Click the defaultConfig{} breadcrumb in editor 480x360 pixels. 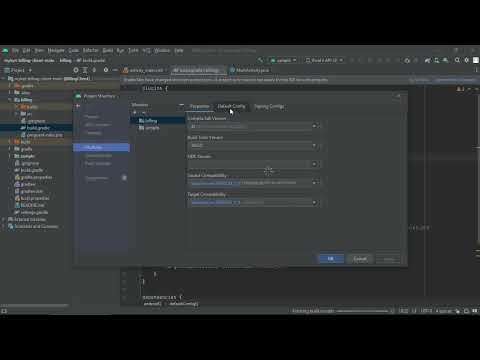(184, 304)
